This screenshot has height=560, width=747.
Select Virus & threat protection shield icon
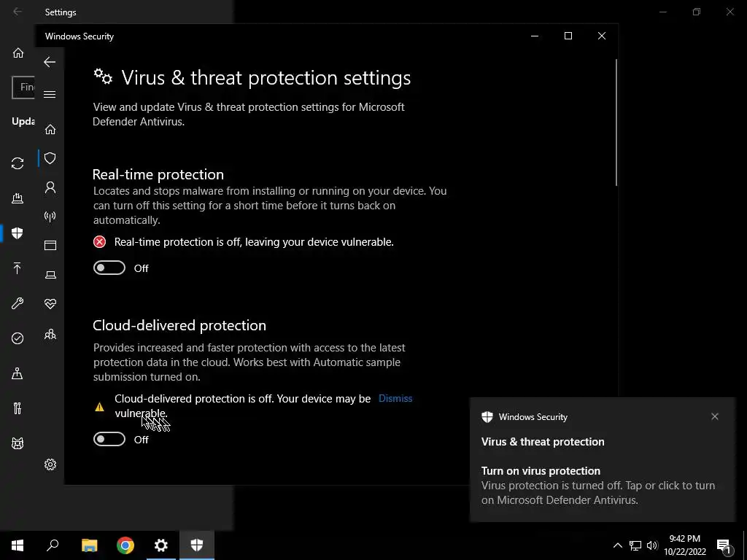tap(50, 158)
